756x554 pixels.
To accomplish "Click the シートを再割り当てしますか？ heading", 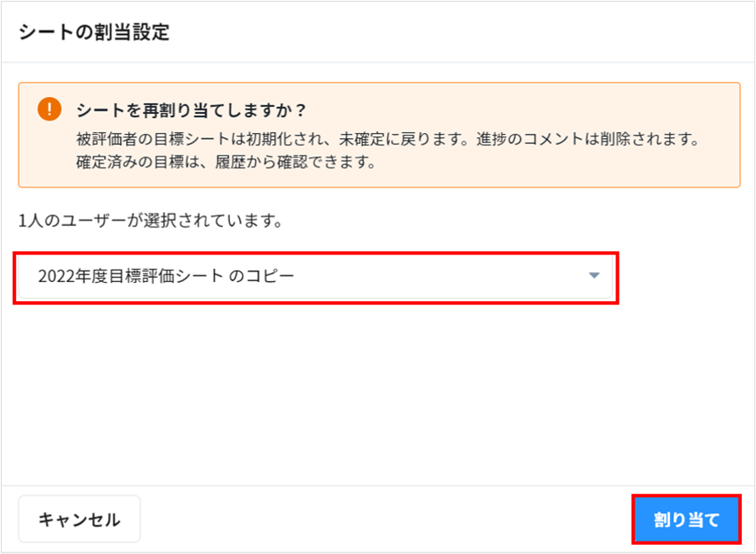I will pyautogui.click(x=192, y=110).
